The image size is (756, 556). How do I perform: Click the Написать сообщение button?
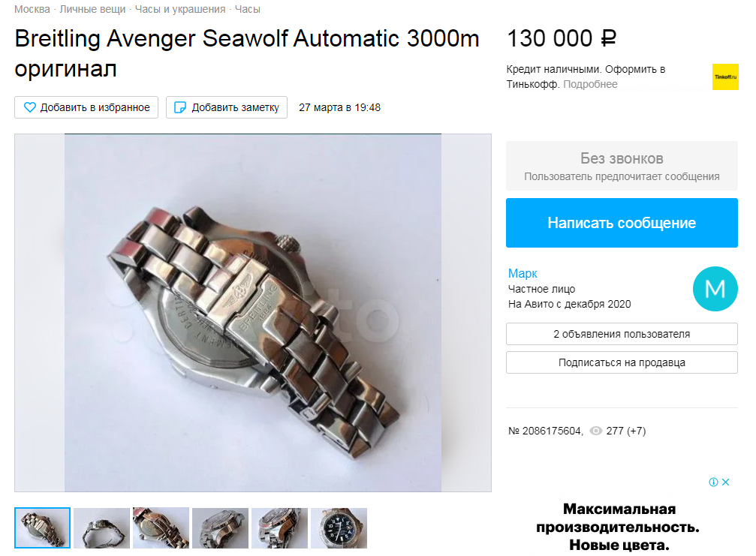coord(622,223)
